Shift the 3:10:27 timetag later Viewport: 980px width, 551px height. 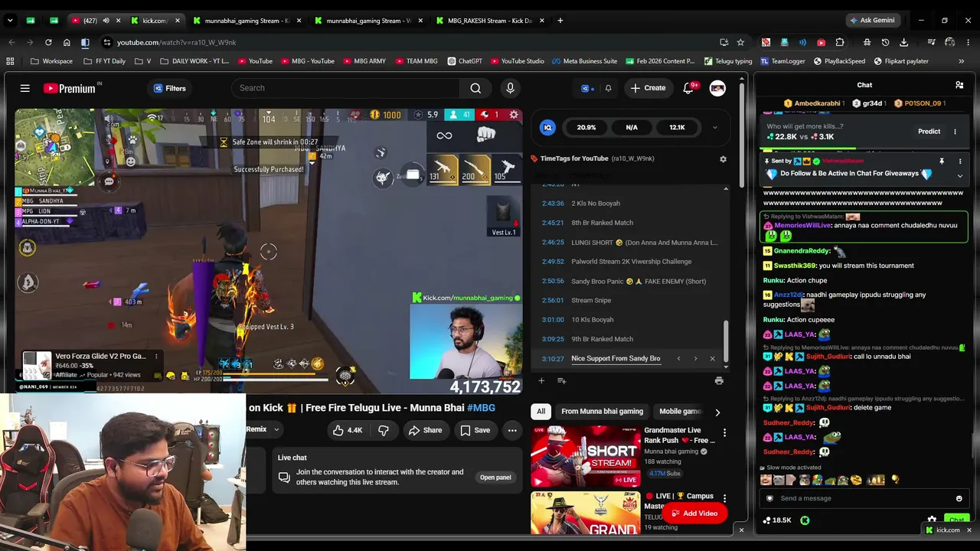pyautogui.click(x=695, y=359)
